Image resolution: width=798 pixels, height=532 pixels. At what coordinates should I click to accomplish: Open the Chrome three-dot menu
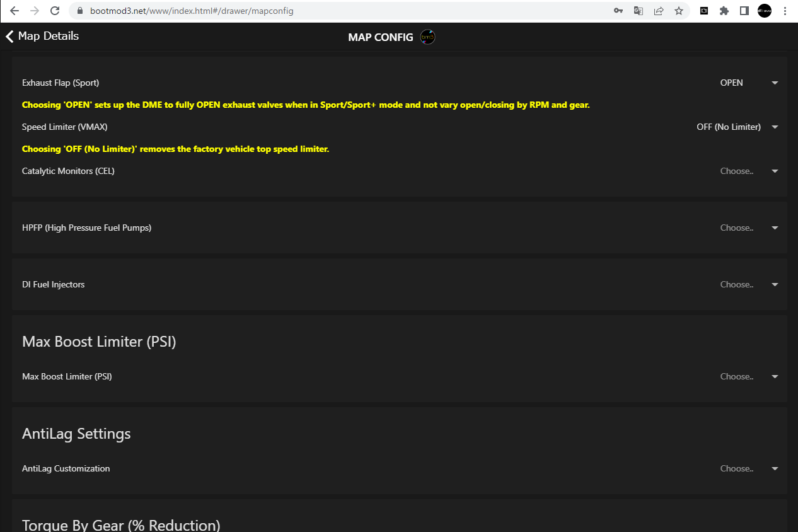785,11
